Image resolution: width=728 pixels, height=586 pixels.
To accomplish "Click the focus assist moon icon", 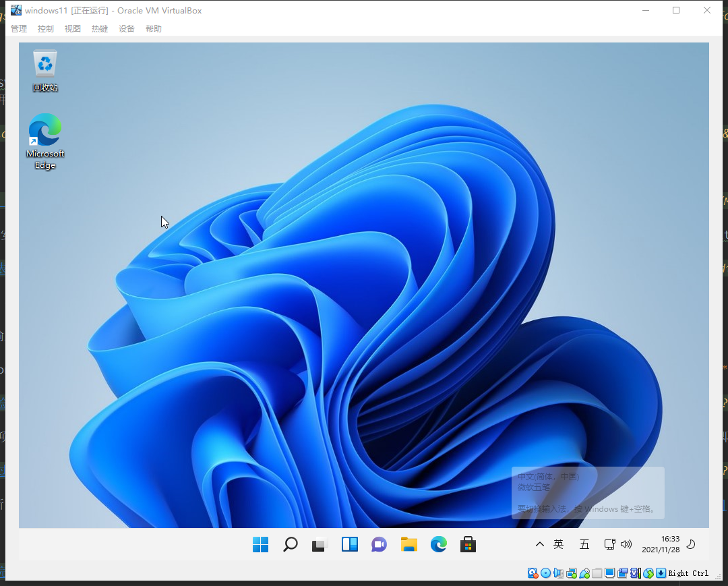I will pyautogui.click(x=691, y=544).
